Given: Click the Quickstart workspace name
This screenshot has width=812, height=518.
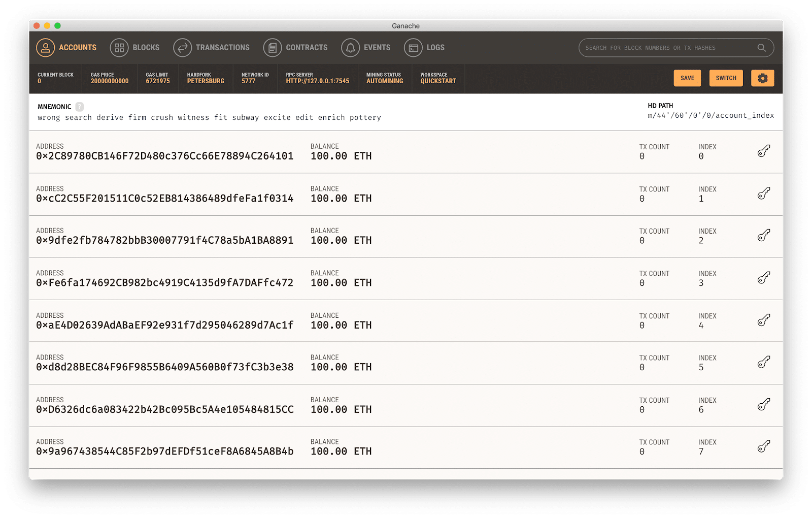Looking at the screenshot, I should (438, 81).
